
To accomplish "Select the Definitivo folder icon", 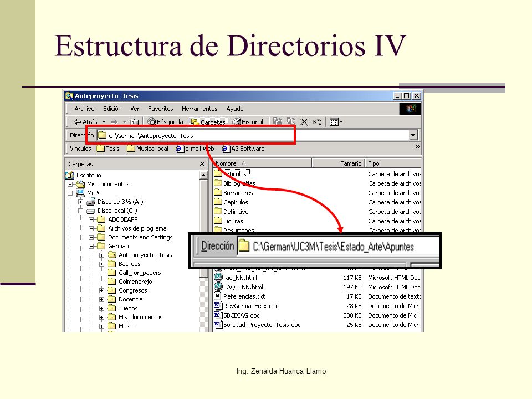I will click(x=218, y=211).
